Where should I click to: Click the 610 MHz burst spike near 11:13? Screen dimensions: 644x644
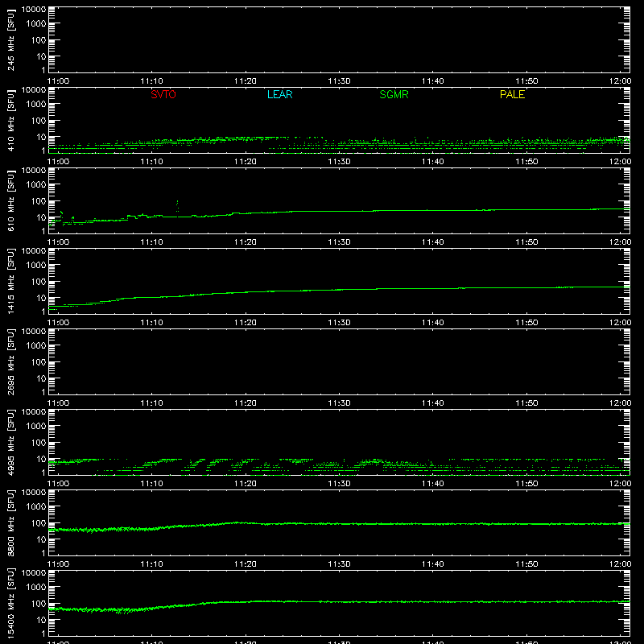click(177, 207)
